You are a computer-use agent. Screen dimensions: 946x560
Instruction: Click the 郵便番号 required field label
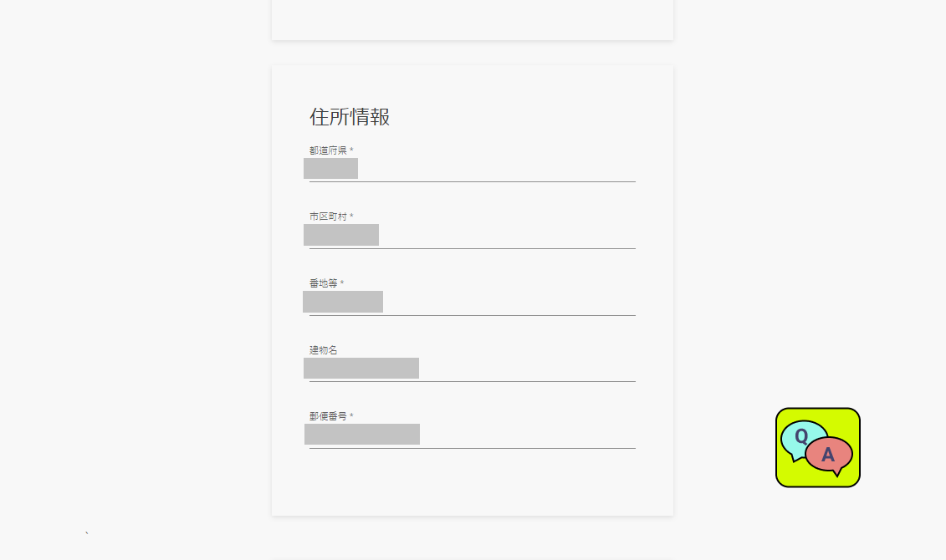(331, 416)
